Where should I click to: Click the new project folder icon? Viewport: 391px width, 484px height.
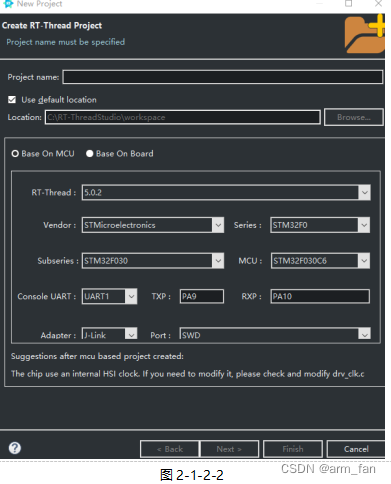coord(364,34)
